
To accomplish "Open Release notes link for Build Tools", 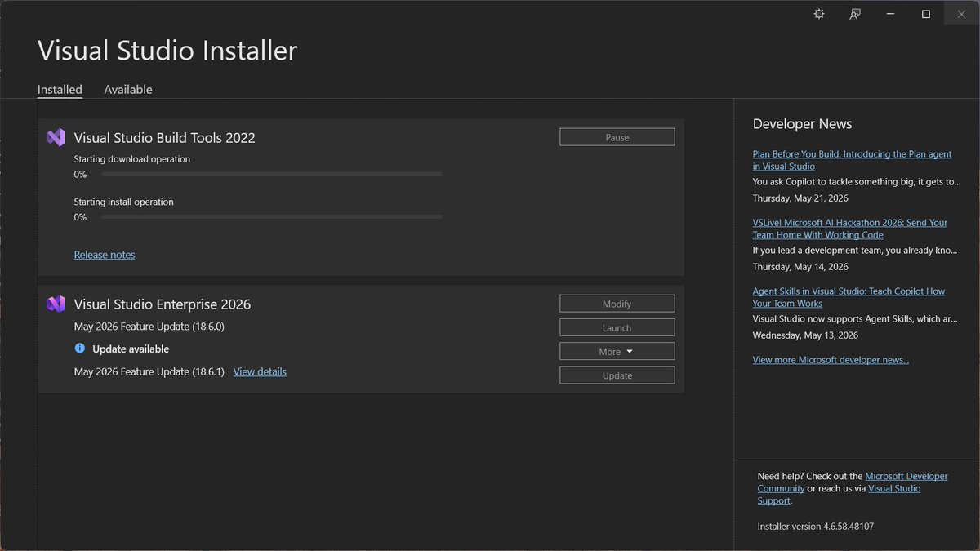I will pos(105,255).
